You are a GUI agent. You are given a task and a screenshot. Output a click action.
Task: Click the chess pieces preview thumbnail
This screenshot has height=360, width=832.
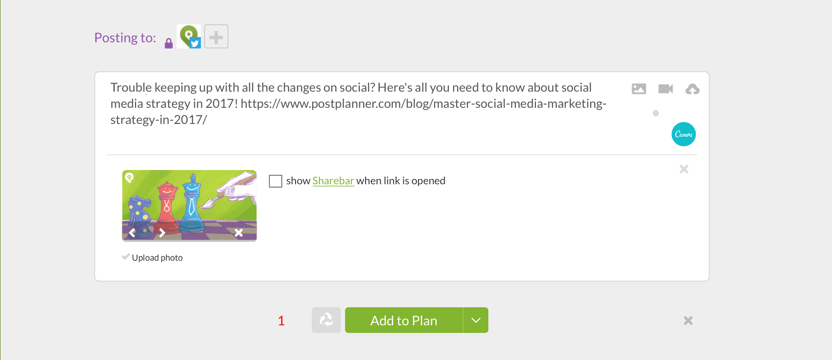(x=189, y=205)
